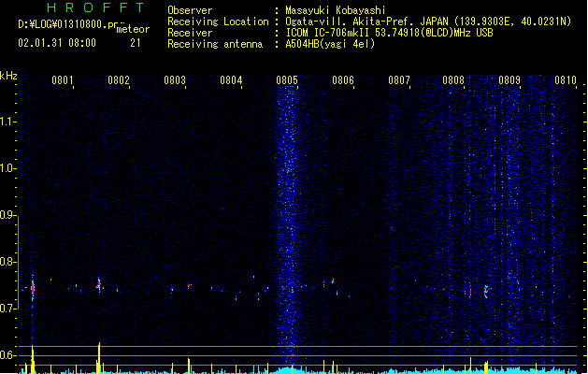
Task: Click the 'Observer' field label
Action: click(190, 10)
